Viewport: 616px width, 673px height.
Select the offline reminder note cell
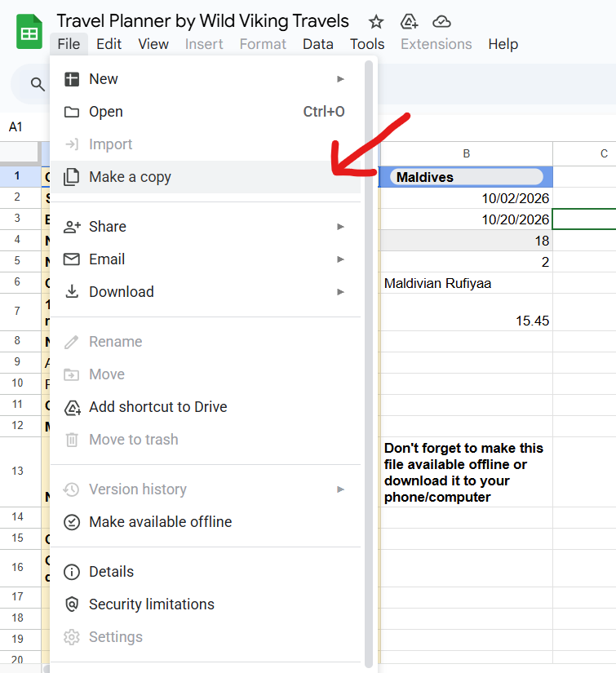point(466,472)
